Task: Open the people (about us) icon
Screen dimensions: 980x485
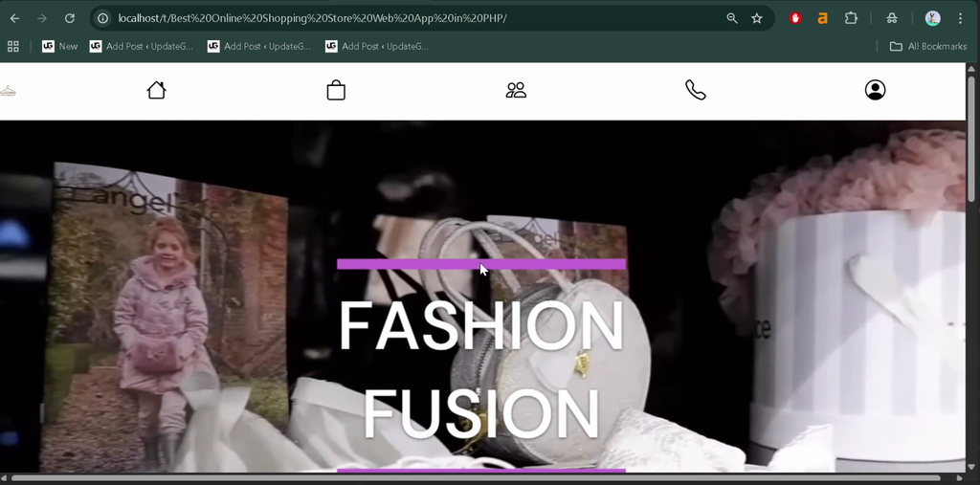Action: pos(516,90)
